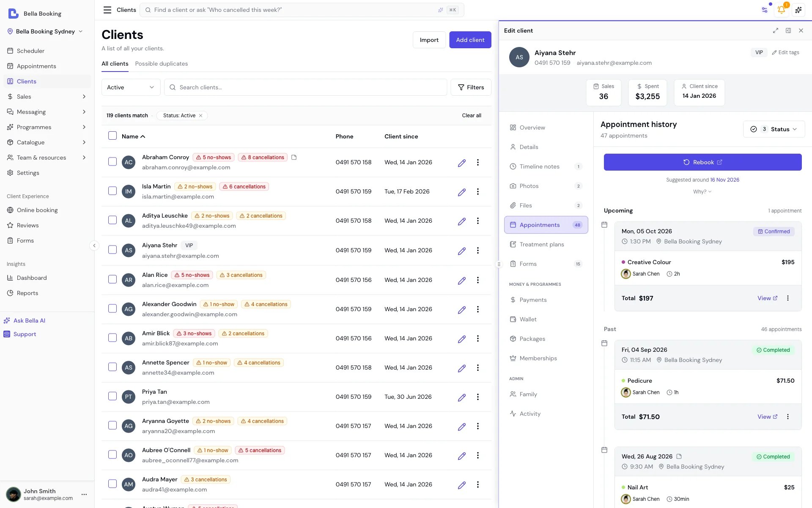This screenshot has width=812, height=508.
Task: Click the note icon on Wed, 26 Aug 2026
Action: pos(679,456)
